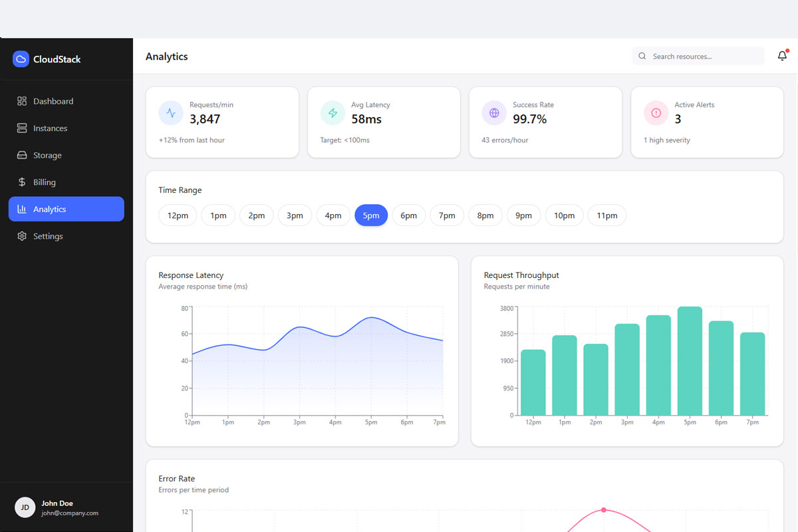The image size is (798, 532).
Task: Click the Avg Latency lightning icon
Action: pos(332,113)
